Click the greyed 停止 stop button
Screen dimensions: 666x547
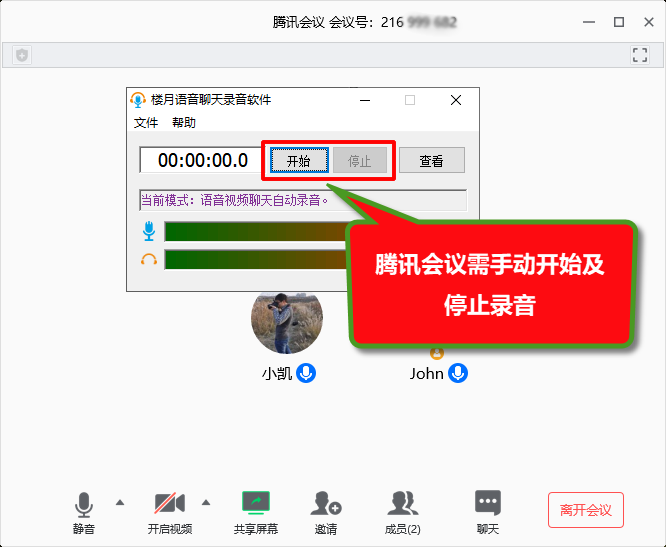(360, 161)
